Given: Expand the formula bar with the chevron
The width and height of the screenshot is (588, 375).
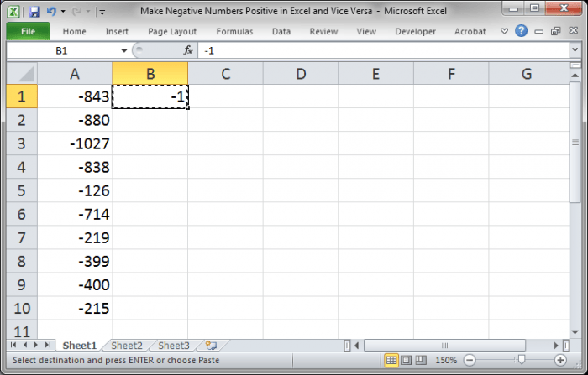Looking at the screenshot, I should point(575,49).
